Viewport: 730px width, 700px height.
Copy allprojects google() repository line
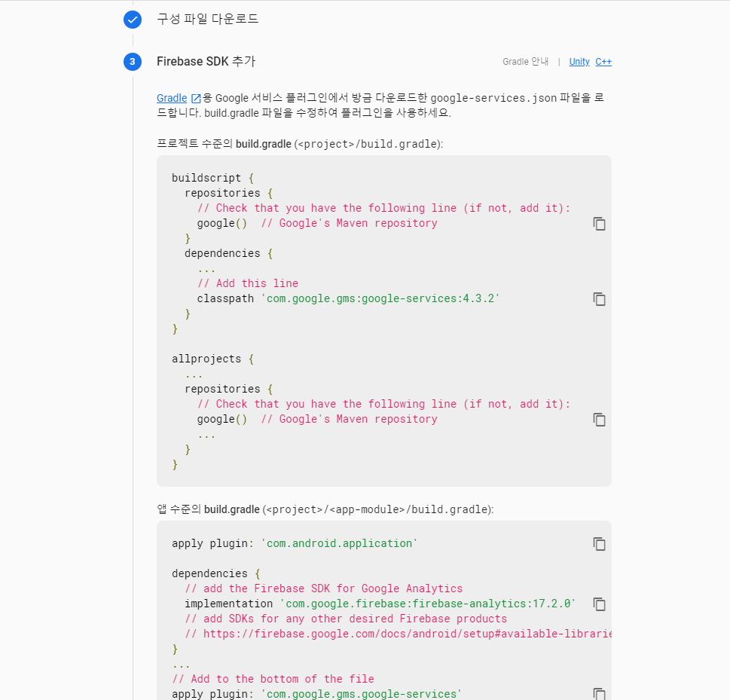[x=599, y=420]
